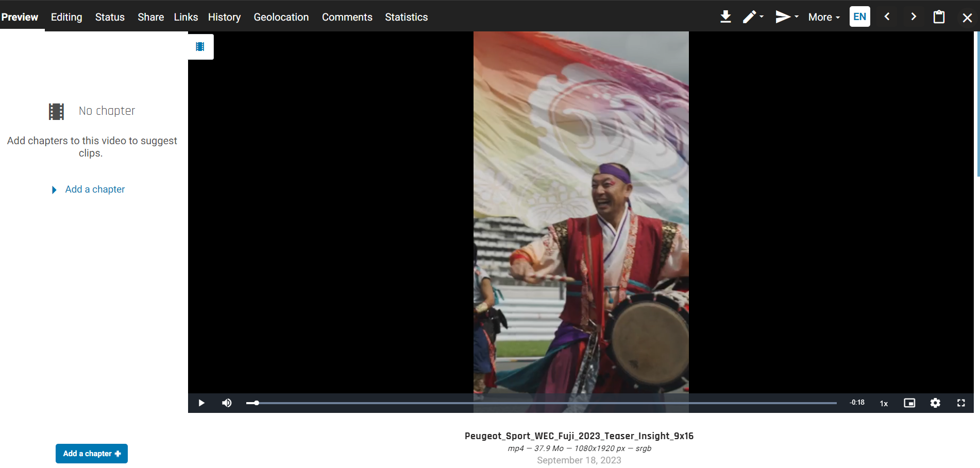Enable picture-in-picture mode
980x468 pixels.
pos(909,403)
